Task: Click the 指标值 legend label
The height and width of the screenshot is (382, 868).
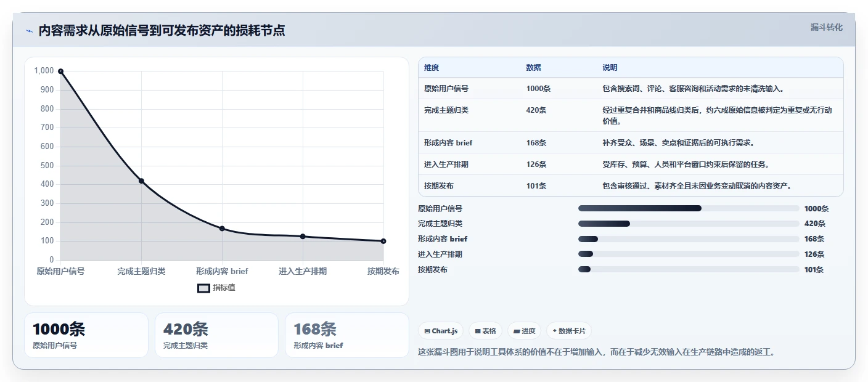Action: click(x=224, y=288)
